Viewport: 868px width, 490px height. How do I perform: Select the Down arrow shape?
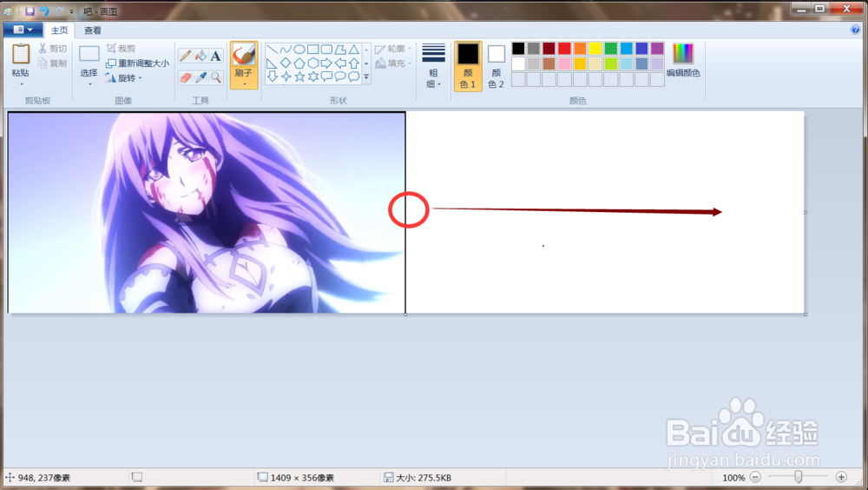pos(272,76)
